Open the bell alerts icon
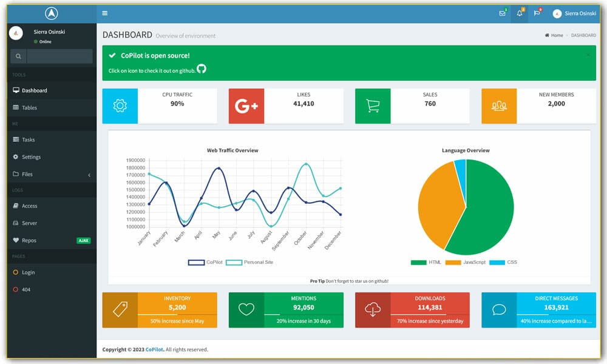Screen dimensions: 607x364 [x=520, y=13]
